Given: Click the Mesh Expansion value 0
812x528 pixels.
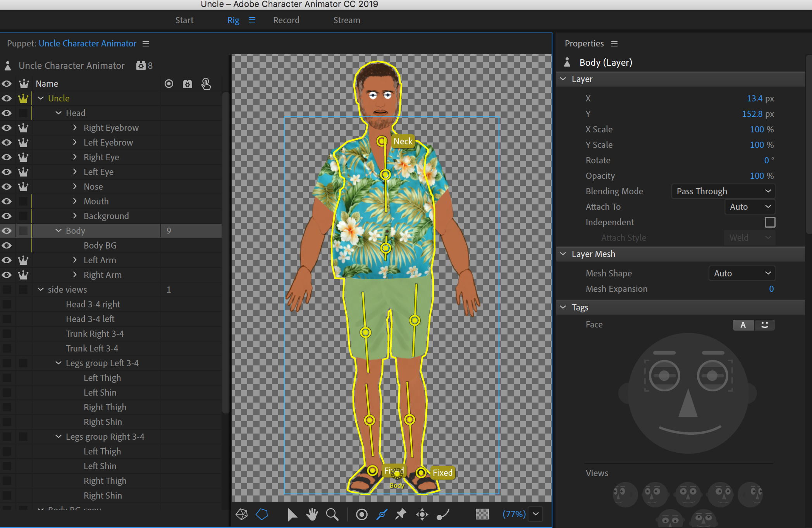Looking at the screenshot, I should click(771, 289).
